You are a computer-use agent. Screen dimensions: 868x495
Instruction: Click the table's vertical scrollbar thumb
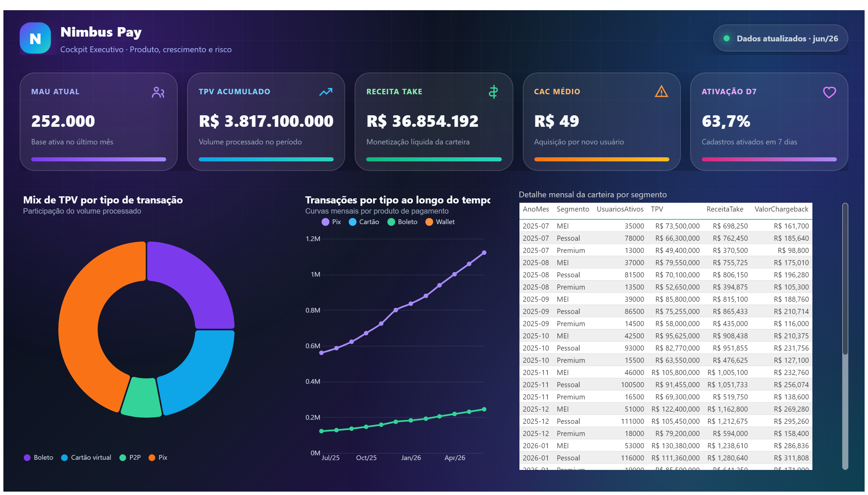click(x=845, y=279)
